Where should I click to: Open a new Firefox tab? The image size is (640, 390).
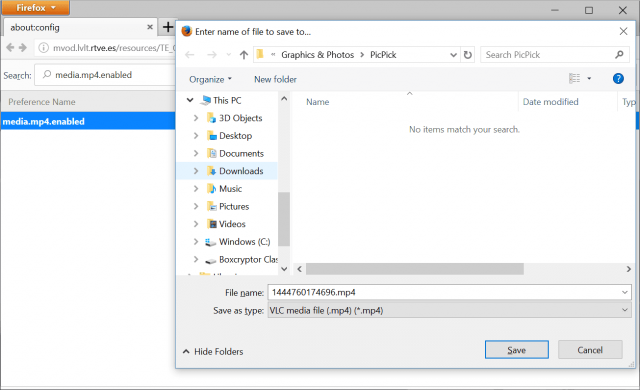point(168,27)
